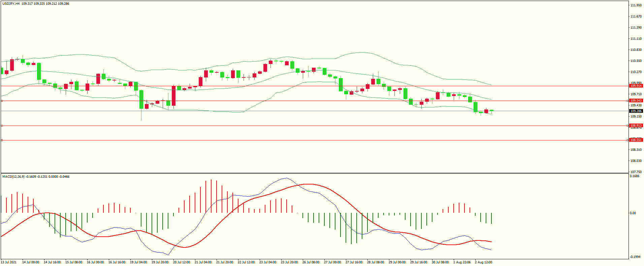Click the 13 Jul 2021 date label
Image resolution: width=644 pixels, height=266 pixels.
click(9, 262)
